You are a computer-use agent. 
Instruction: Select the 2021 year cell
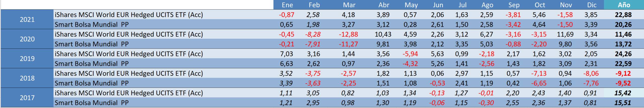click(27, 19)
